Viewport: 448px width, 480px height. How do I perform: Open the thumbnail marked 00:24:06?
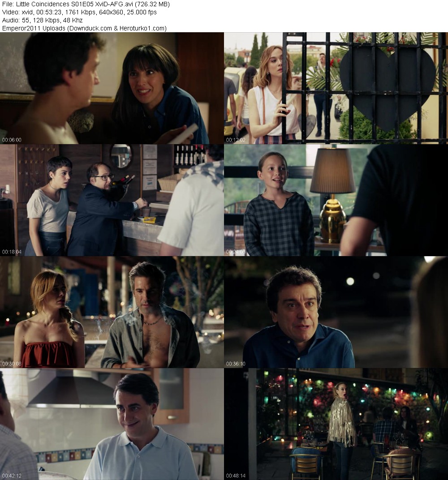coord(336,200)
